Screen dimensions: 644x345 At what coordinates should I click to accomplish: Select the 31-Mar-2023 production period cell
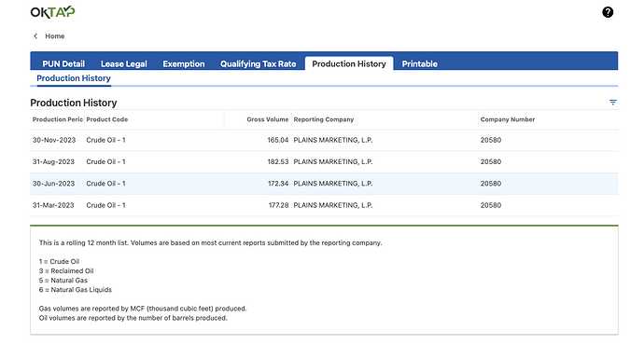[x=53, y=205]
